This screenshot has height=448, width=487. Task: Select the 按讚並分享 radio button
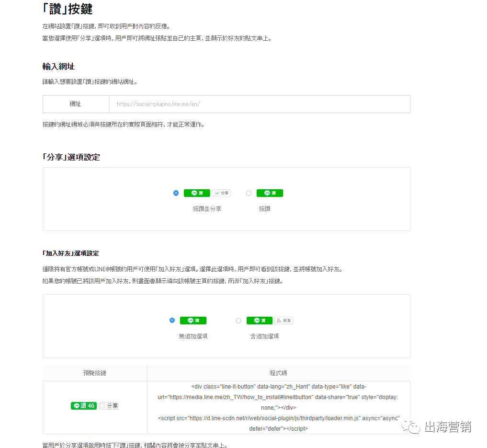pyautogui.click(x=176, y=193)
